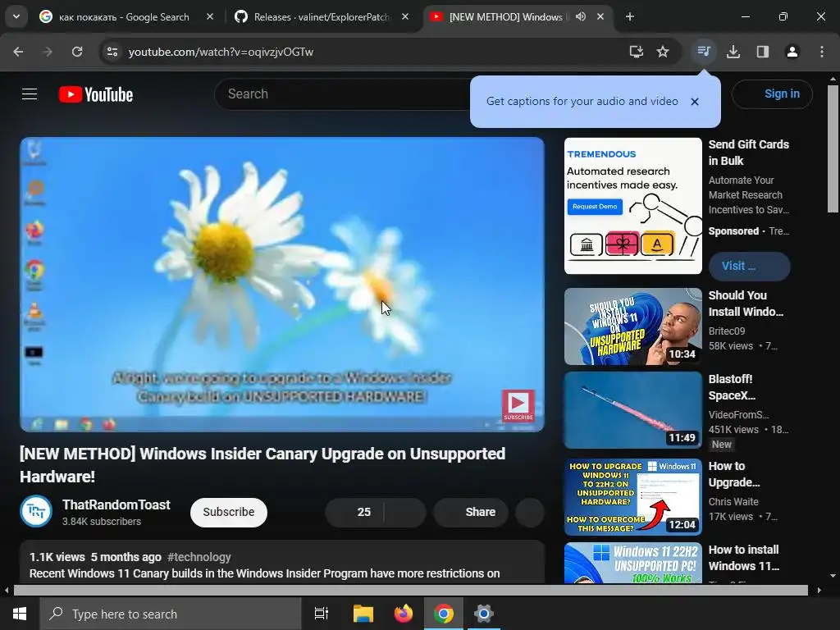Switch to the Google Search tab
This screenshot has height=630, width=840.
(x=123, y=17)
